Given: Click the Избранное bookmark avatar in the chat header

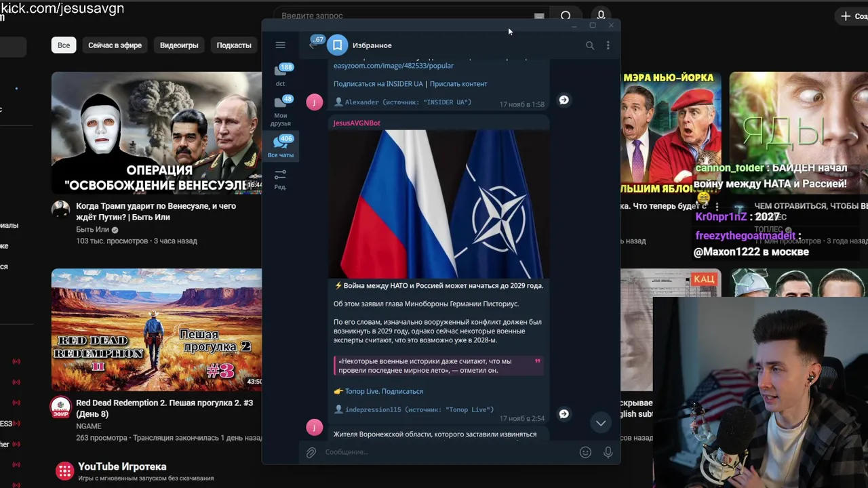Looking at the screenshot, I should click(337, 45).
